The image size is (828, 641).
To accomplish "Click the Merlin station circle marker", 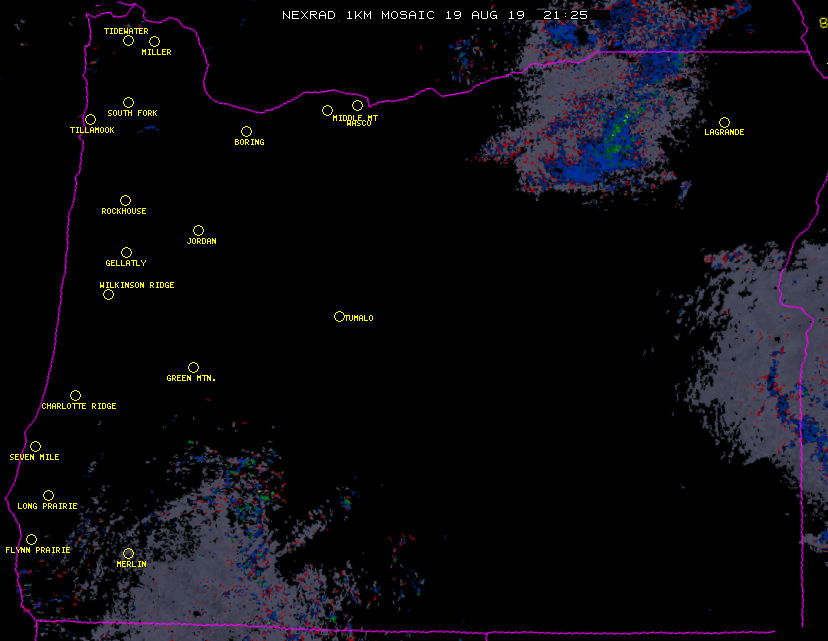I will (128, 553).
